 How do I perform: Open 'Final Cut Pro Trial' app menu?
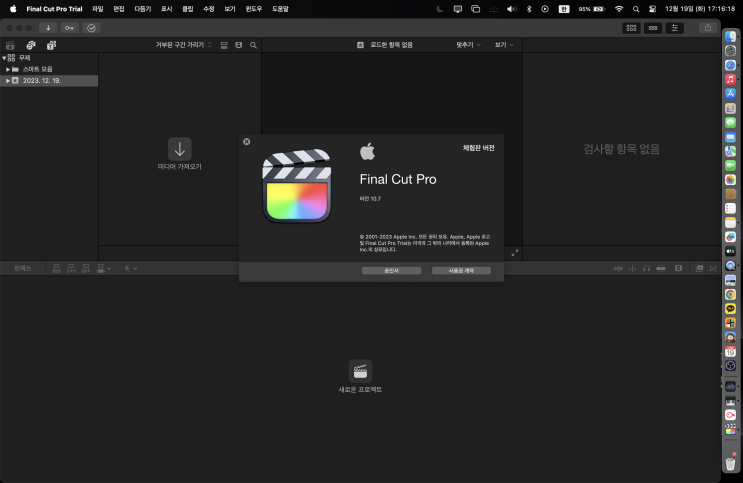[54, 9]
